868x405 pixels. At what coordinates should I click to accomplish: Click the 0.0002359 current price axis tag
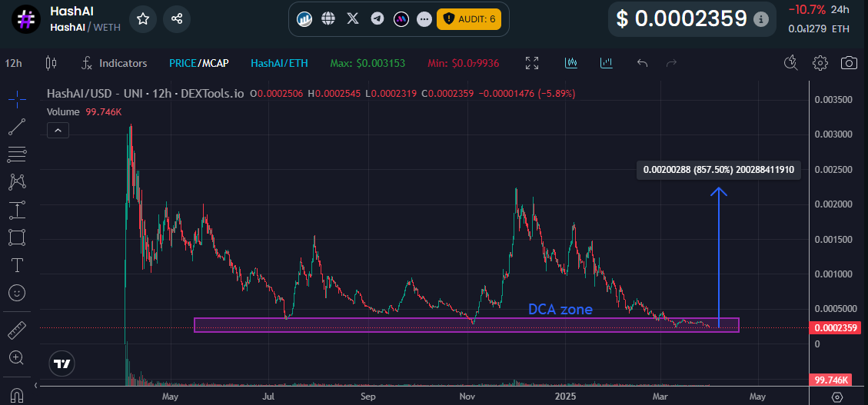click(x=836, y=328)
